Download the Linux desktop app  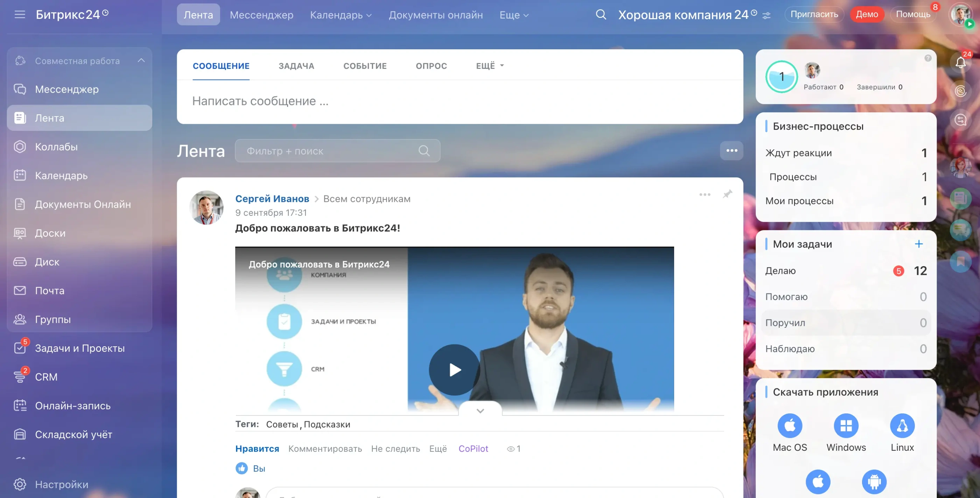[x=902, y=426]
